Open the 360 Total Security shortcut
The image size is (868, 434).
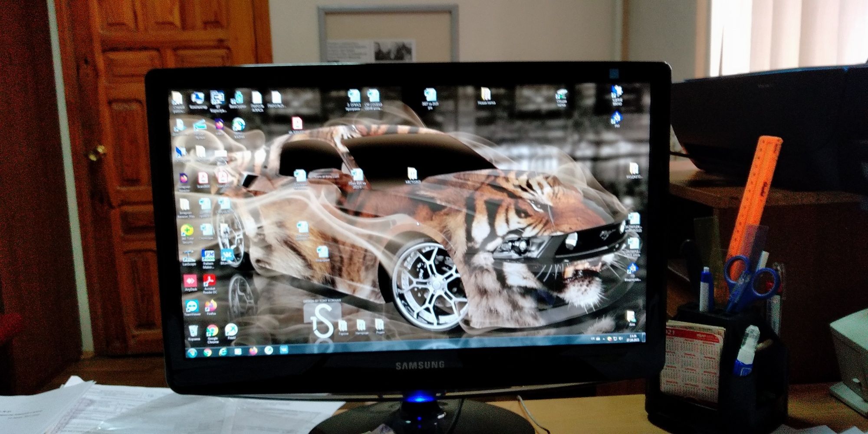point(187,233)
